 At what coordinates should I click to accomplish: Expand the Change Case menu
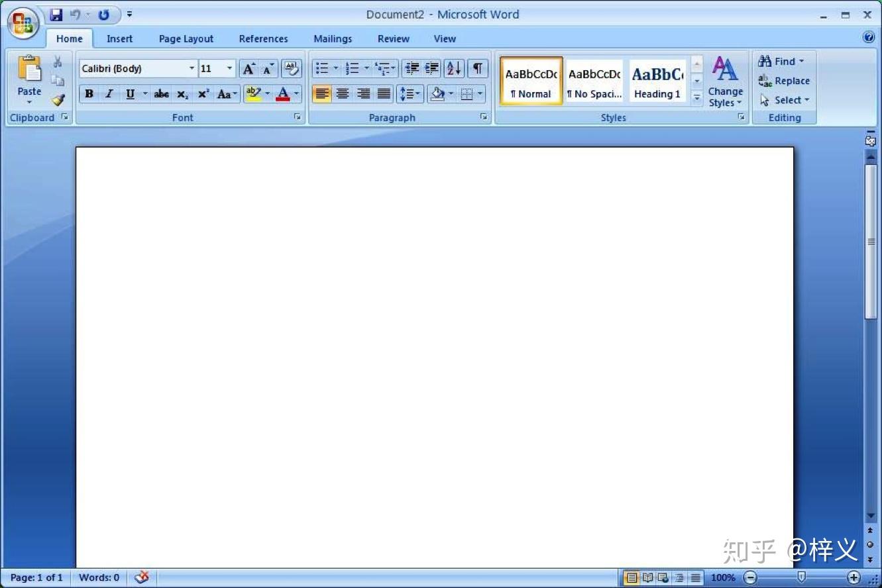point(227,94)
